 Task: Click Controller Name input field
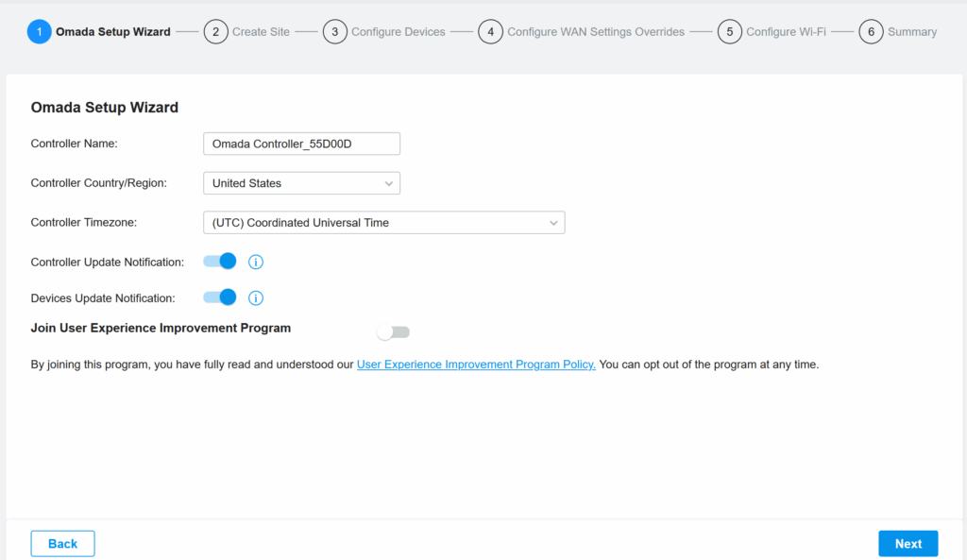pos(301,144)
